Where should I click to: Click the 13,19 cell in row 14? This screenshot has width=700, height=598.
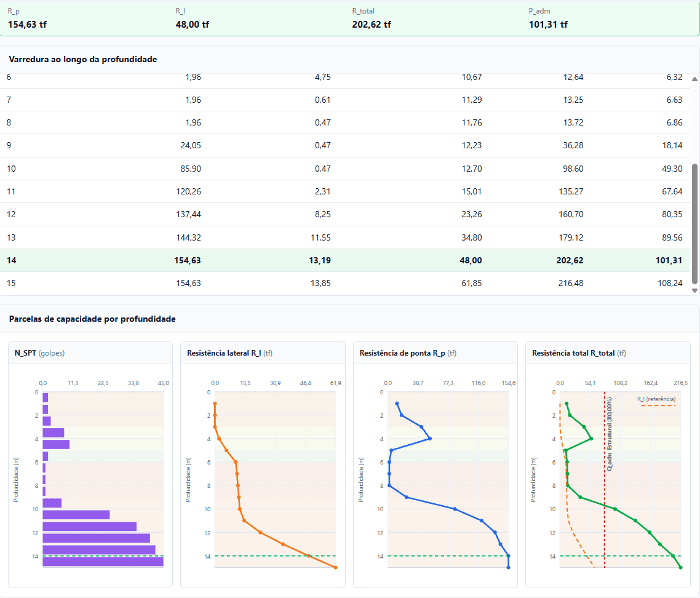point(320,260)
